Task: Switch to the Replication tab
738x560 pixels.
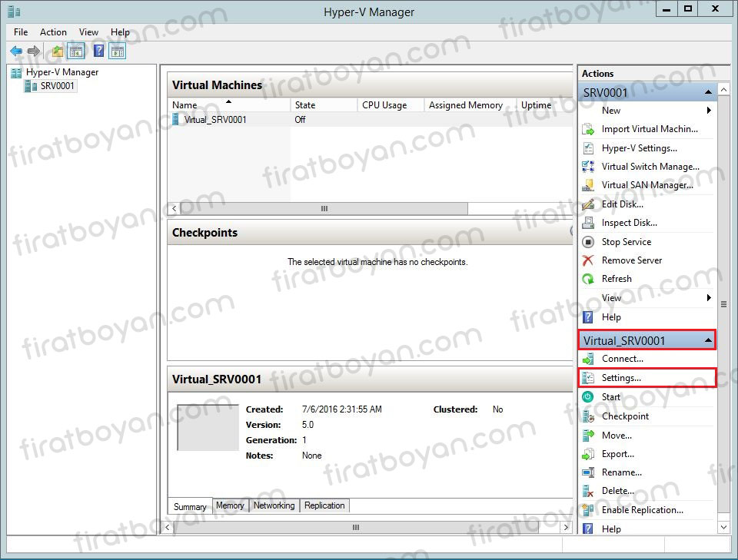Action: click(x=324, y=505)
